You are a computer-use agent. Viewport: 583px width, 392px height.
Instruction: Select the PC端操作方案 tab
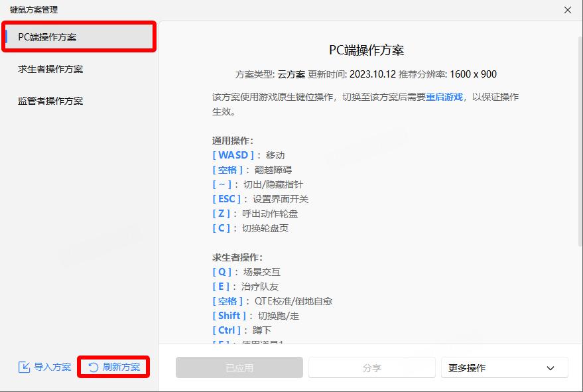(x=79, y=37)
